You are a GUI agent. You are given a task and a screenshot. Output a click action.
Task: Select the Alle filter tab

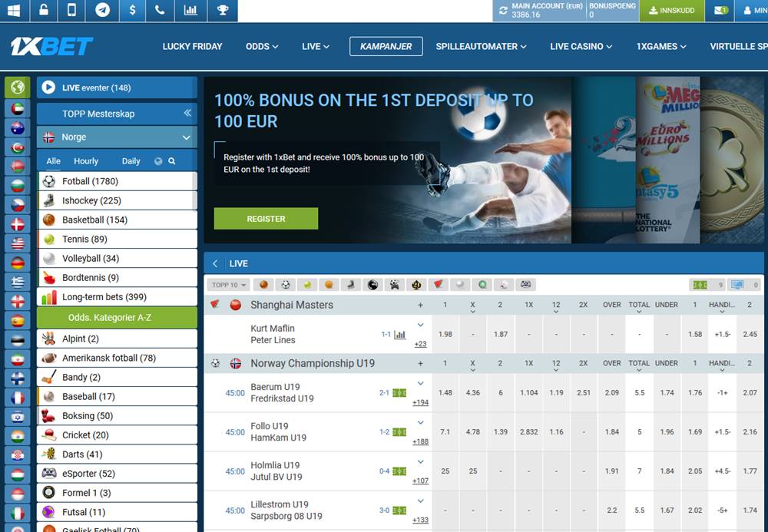pyautogui.click(x=54, y=161)
